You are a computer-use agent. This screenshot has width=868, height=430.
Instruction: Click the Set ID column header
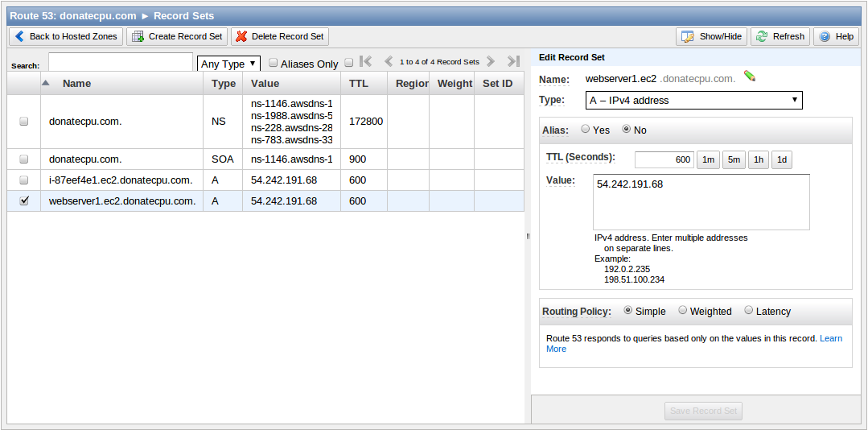[498, 83]
